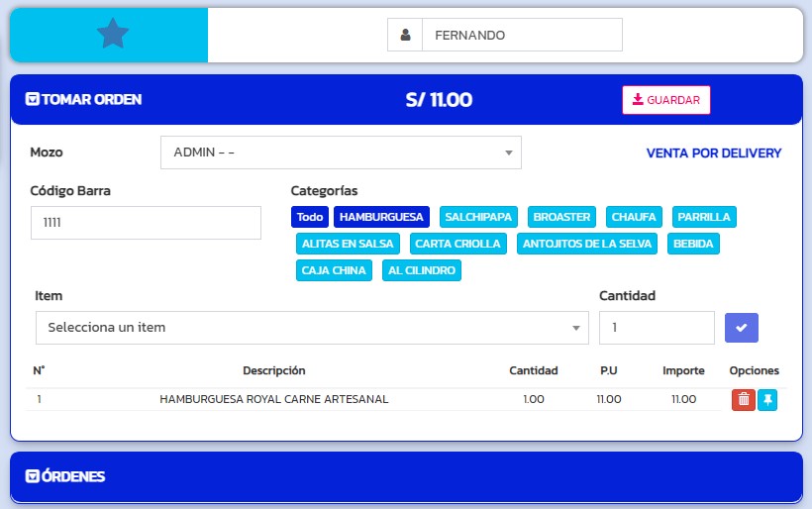Delete the Hamburguesa Royal order row
Screen dimensions: 812x509
pos(743,400)
